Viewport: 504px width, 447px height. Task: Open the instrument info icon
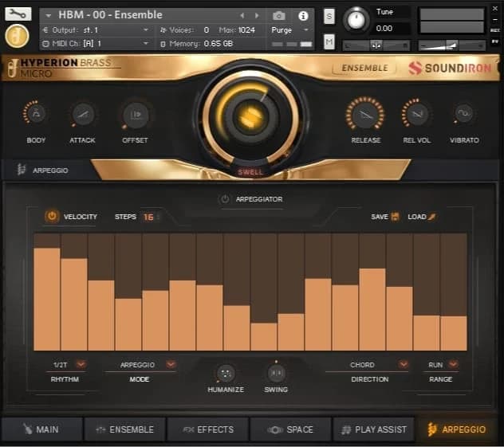coord(303,15)
